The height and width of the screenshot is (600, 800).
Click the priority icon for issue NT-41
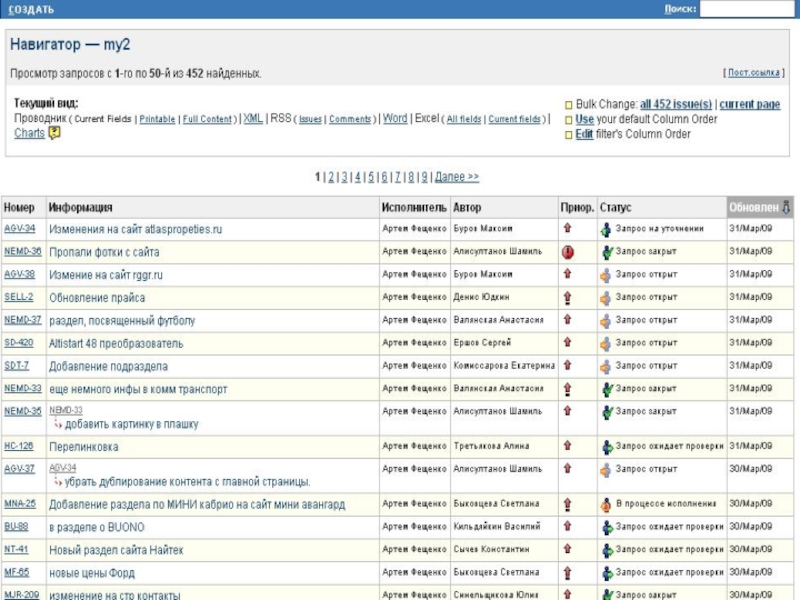tap(567, 549)
